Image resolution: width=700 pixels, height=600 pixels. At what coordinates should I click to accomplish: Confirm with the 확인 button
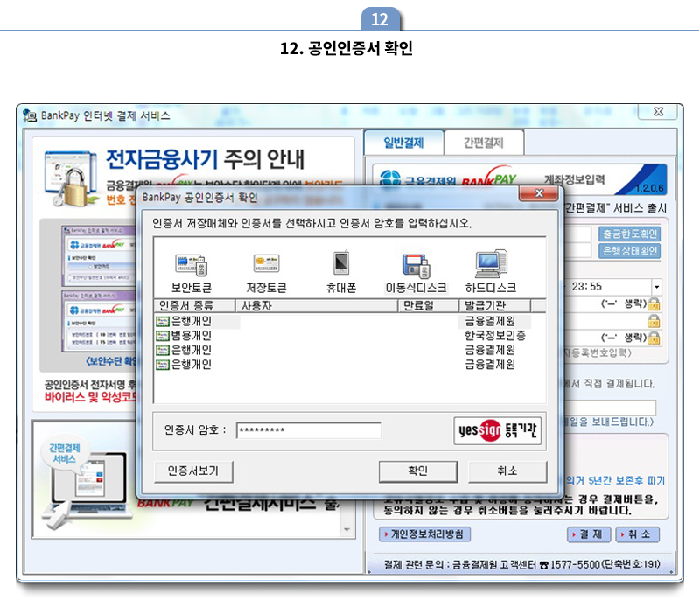[418, 471]
